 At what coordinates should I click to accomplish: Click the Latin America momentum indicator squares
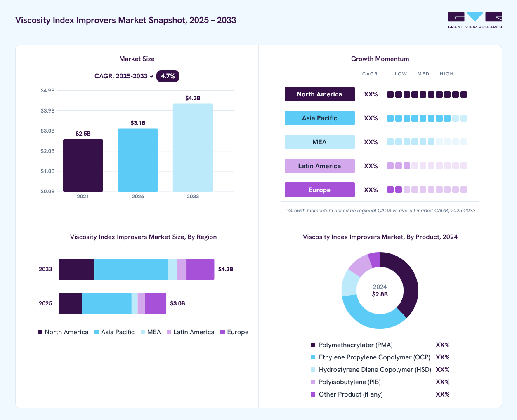click(x=427, y=166)
